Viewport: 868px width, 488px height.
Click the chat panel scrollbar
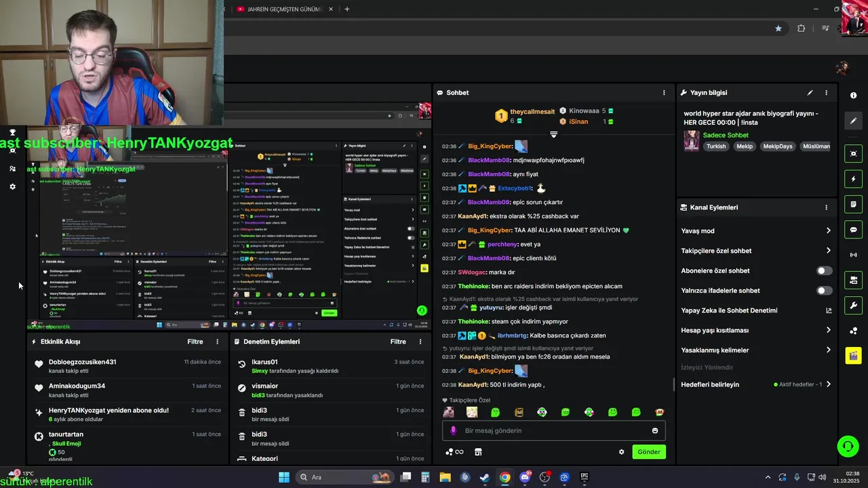[x=673, y=384]
